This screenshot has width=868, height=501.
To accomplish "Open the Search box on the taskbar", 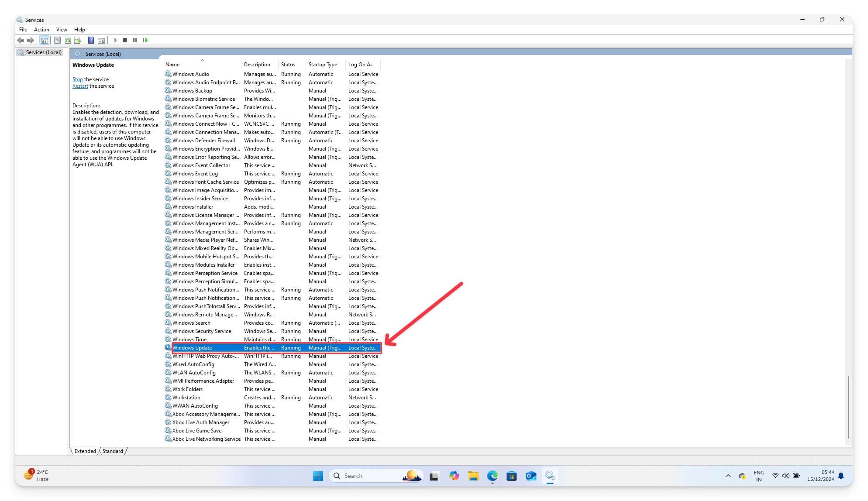I will coord(375,475).
